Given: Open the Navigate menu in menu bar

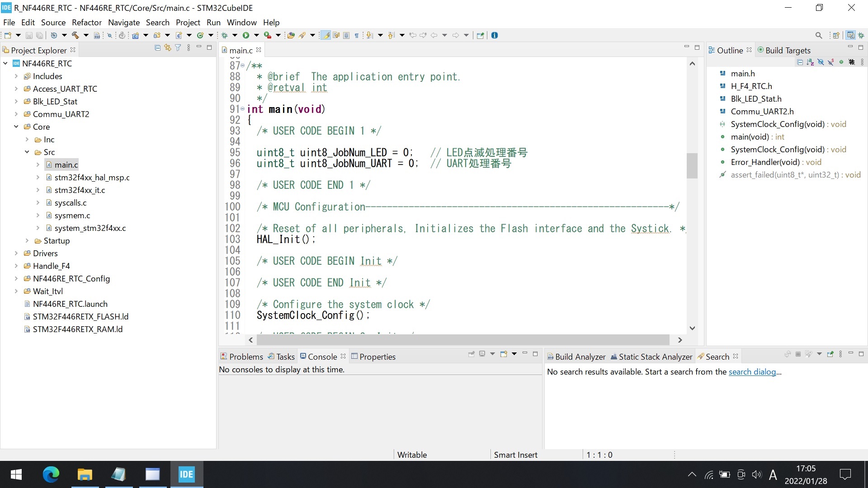Looking at the screenshot, I should pos(123,22).
